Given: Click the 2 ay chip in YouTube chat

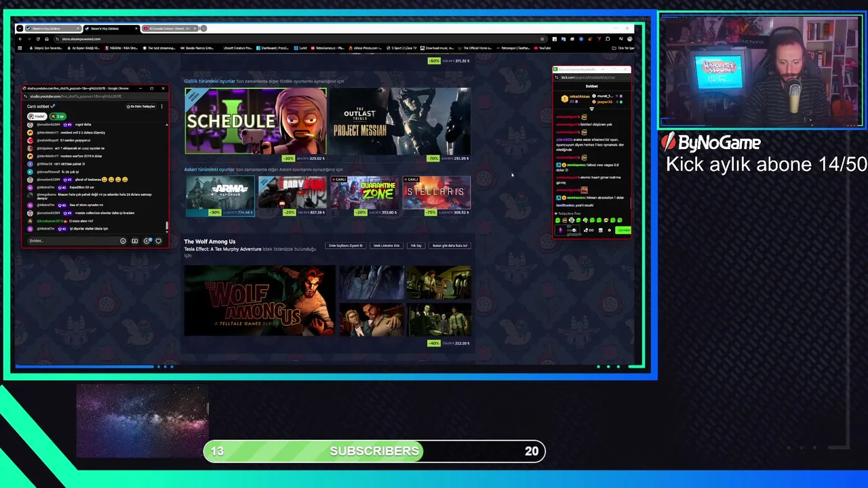Looking at the screenshot, I should (58, 117).
